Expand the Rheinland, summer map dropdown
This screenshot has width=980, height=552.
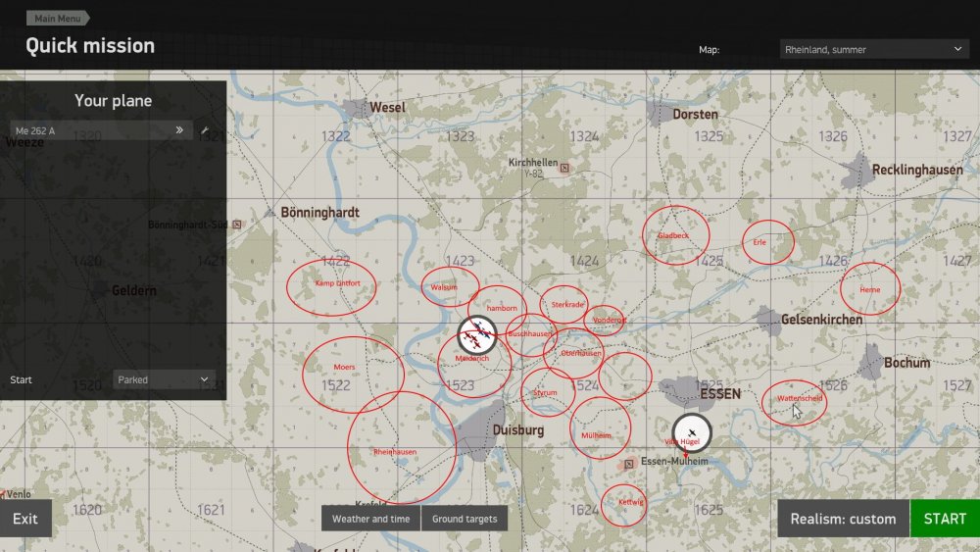click(x=874, y=49)
